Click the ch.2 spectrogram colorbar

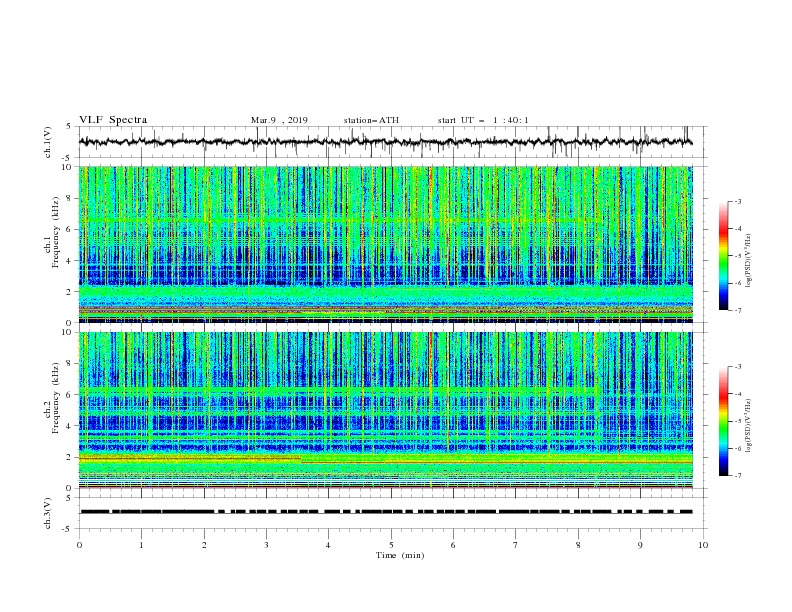pyautogui.click(x=723, y=421)
